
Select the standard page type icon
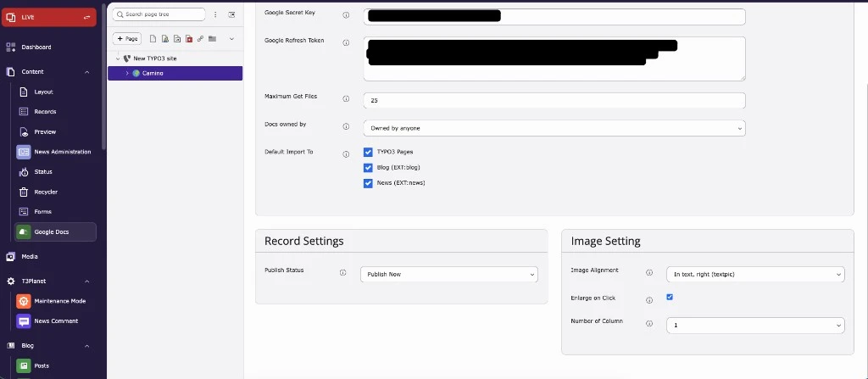tap(153, 39)
